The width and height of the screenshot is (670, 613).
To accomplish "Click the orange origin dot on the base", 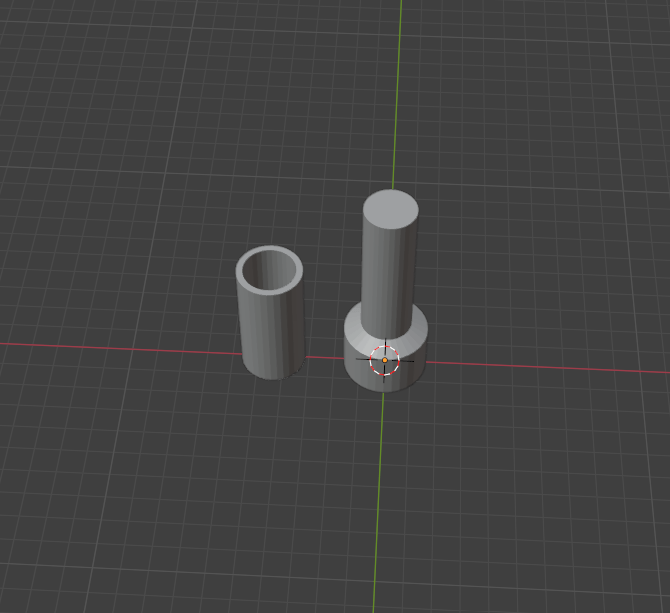I will click(384, 360).
